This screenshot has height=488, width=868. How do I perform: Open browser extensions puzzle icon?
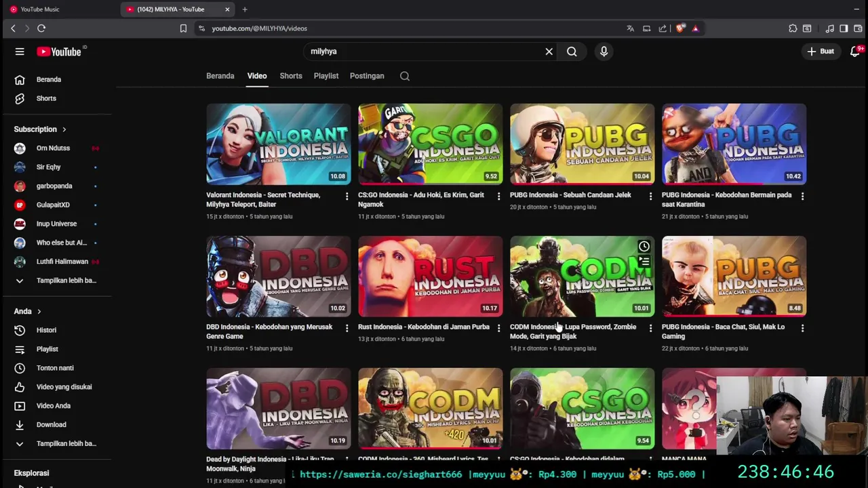pyautogui.click(x=793, y=28)
